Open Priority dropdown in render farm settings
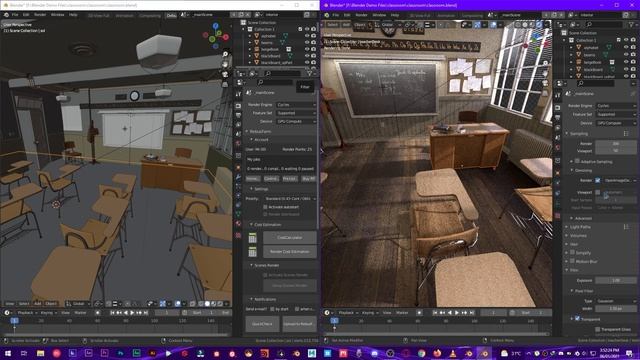The height and width of the screenshot is (360, 640). pos(290,198)
